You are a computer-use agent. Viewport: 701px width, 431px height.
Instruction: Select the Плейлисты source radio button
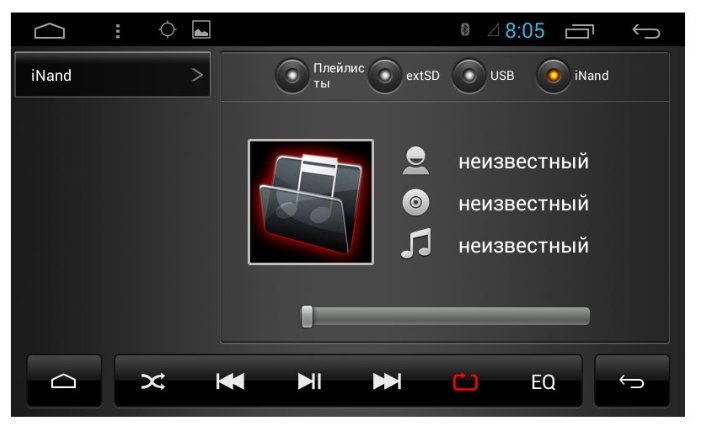click(292, 76)
